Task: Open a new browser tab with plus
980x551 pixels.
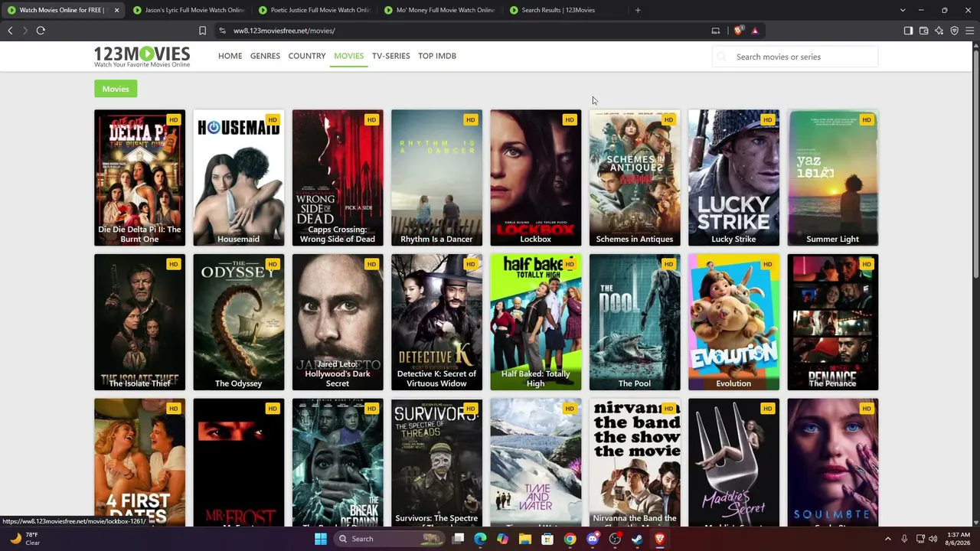Action: coord(638,10)
